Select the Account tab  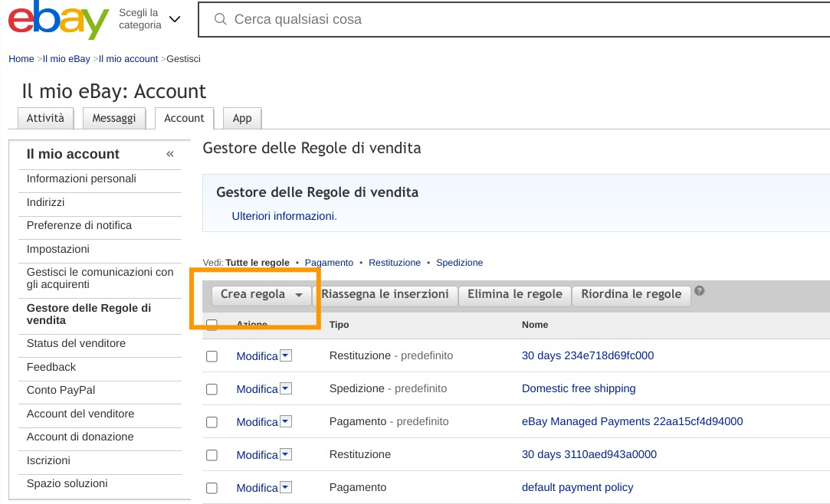click(184, 118)
